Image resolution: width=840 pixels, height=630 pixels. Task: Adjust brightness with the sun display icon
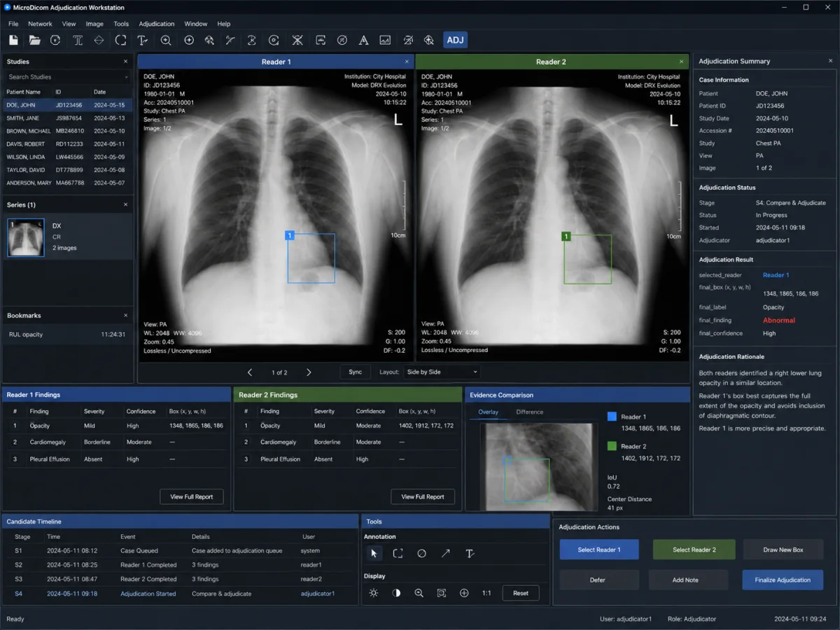[374, 593]
